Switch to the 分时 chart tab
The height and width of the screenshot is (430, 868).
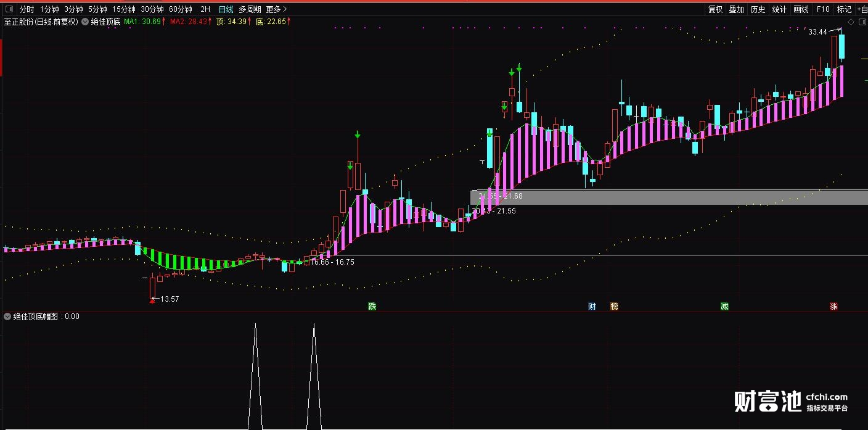(27, 9)
